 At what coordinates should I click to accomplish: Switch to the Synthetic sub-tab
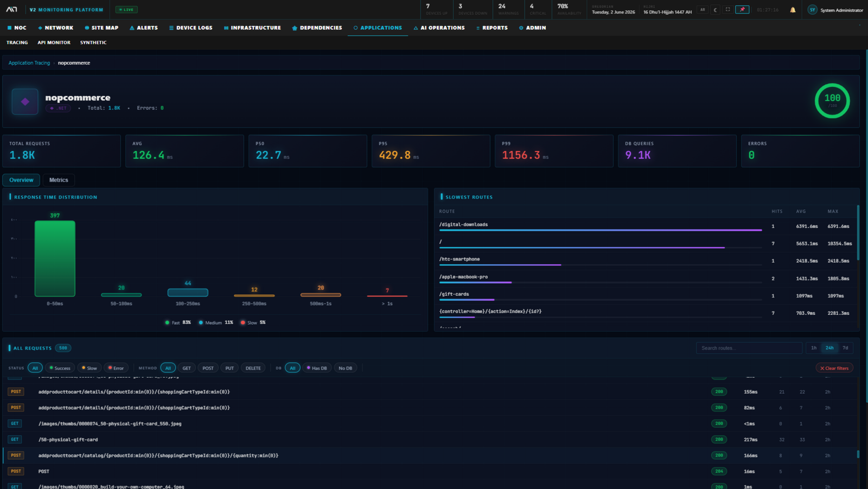[93, 42]
